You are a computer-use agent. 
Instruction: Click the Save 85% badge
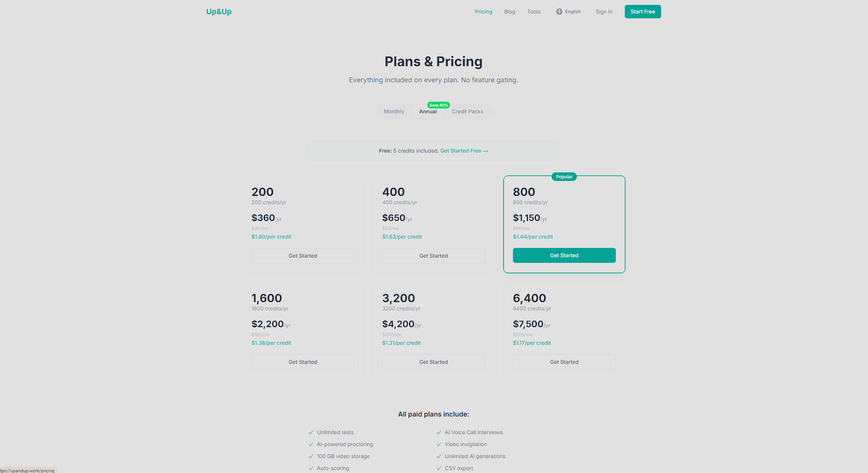point(438,105)
